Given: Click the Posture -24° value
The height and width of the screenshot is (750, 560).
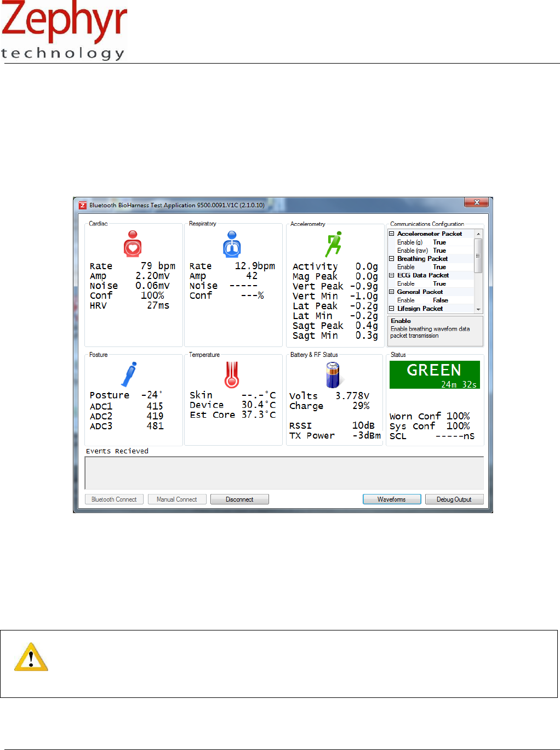Looking at the screenshot, I should click(x=152, y=395).
